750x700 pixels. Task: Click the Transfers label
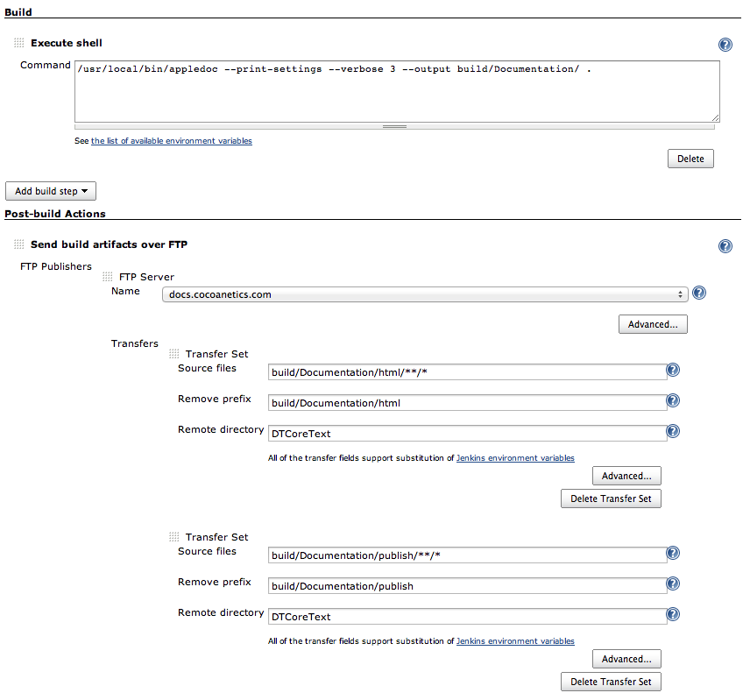[134, 343]
